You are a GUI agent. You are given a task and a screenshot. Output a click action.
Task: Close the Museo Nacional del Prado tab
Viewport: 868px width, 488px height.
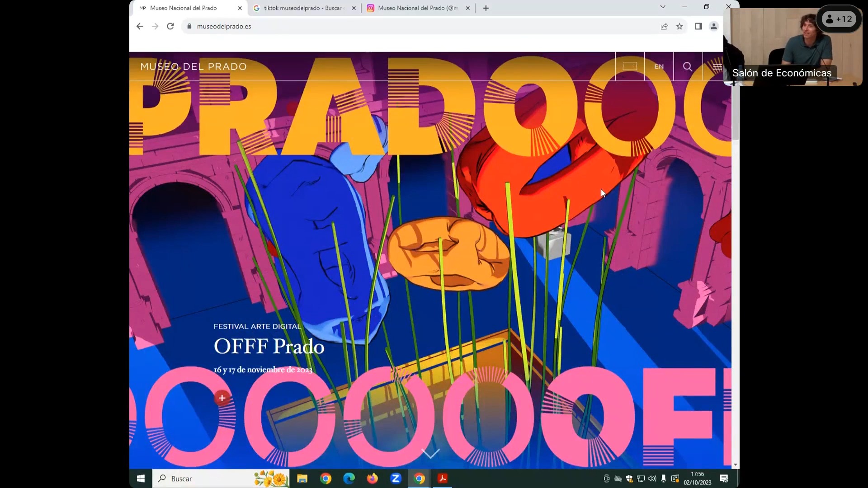point(240,8)
